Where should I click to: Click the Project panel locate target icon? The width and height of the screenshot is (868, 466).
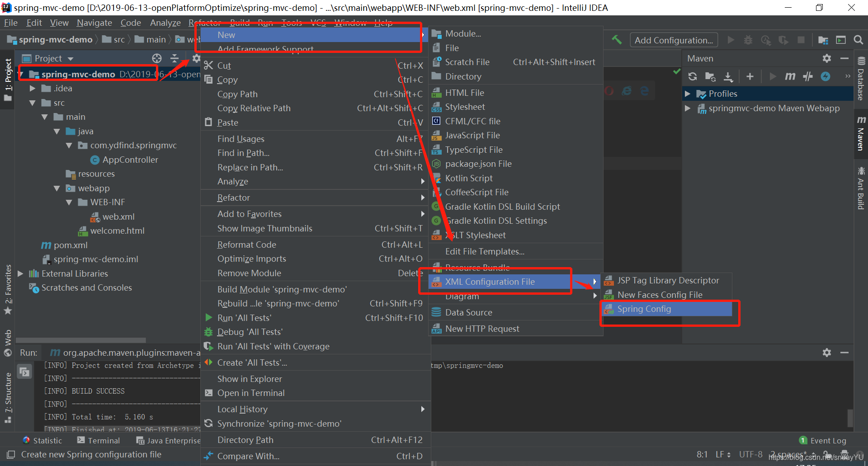[157, 58]
